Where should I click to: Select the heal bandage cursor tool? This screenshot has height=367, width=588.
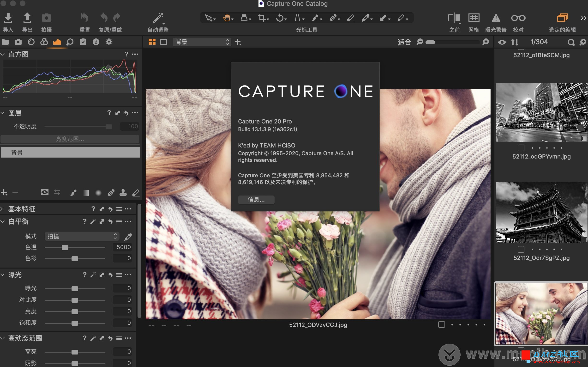333,18
